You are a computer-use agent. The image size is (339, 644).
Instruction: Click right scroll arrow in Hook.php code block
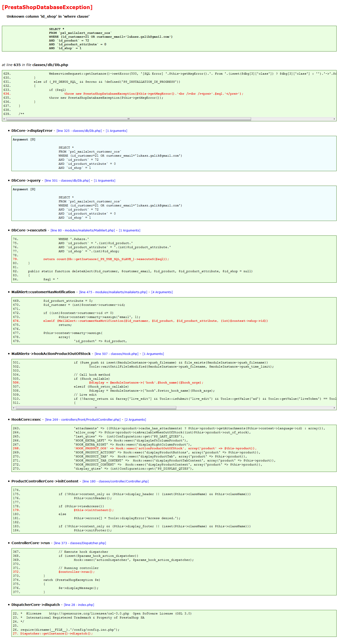(334, 408)
